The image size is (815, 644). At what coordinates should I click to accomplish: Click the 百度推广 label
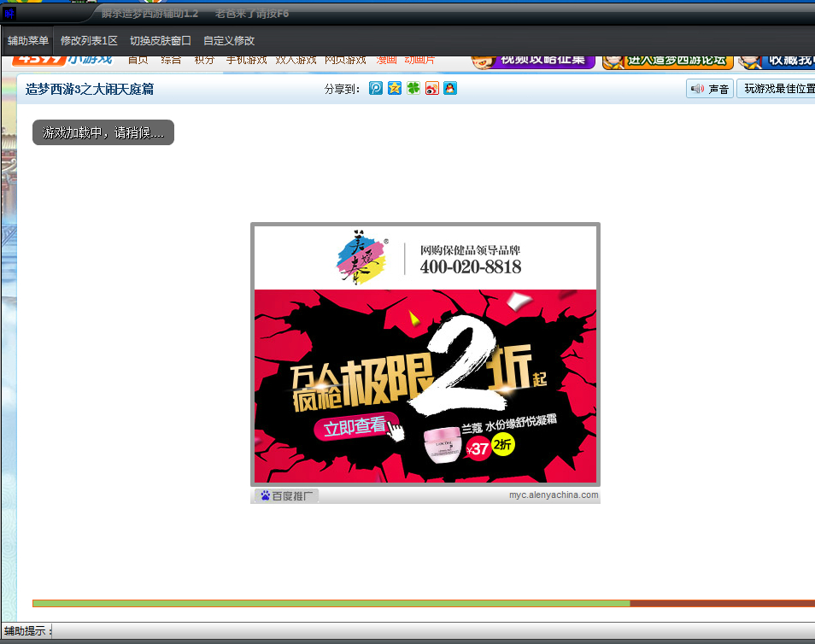(292, 496)
